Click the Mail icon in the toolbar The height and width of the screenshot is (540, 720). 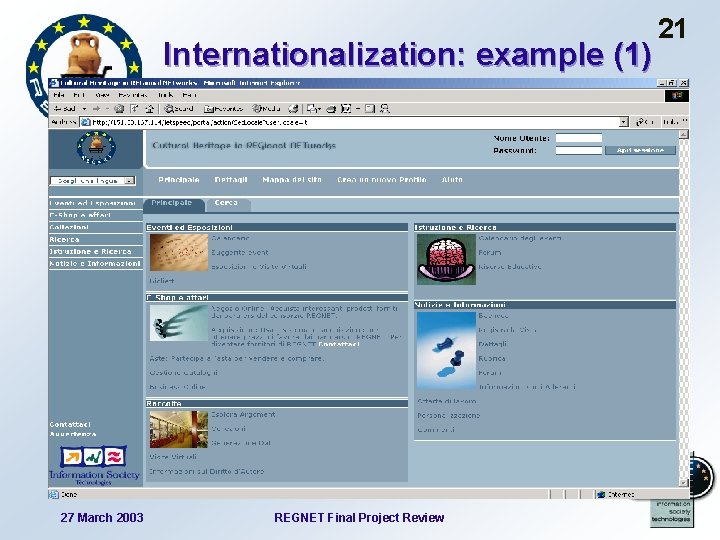coord(314,109)
